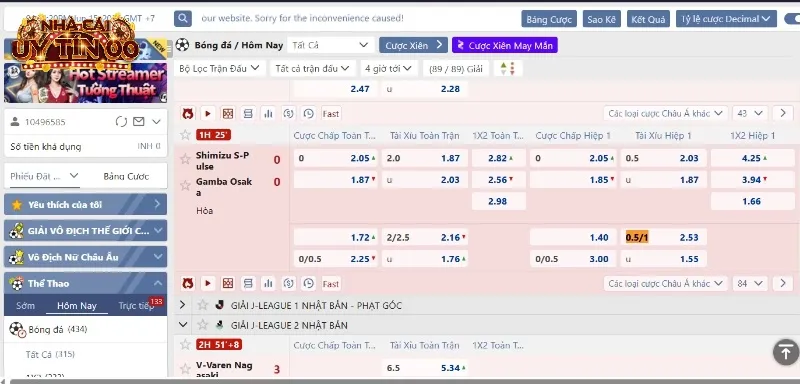This screenshot has height=384, width=800.
Task: Open the Tất Cả market dropdown
Action: tap(330, 45)
